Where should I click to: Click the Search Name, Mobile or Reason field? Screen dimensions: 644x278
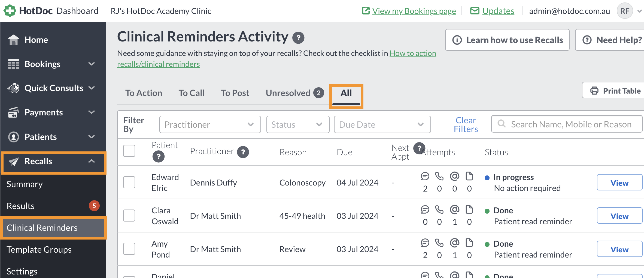(x=567, y=124)
